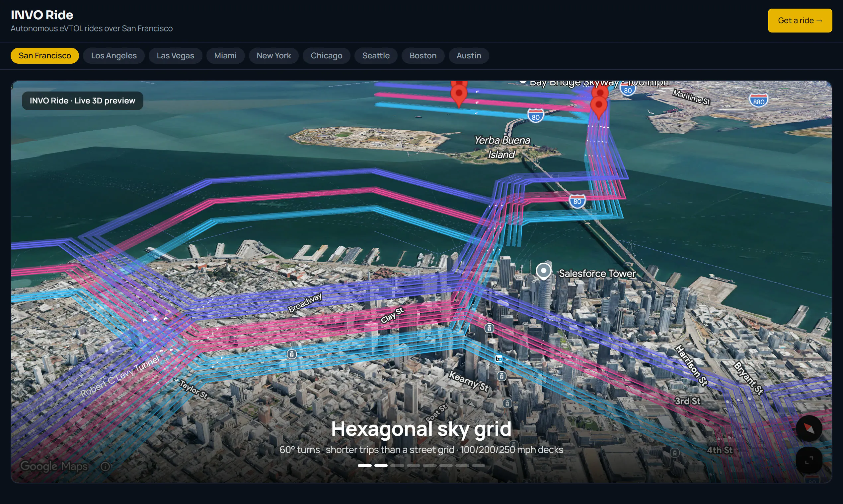Image resolution: width=843 pixels, height=504 pixels.
Task: Click the Google Maps logo
Action: pos(54,466)
